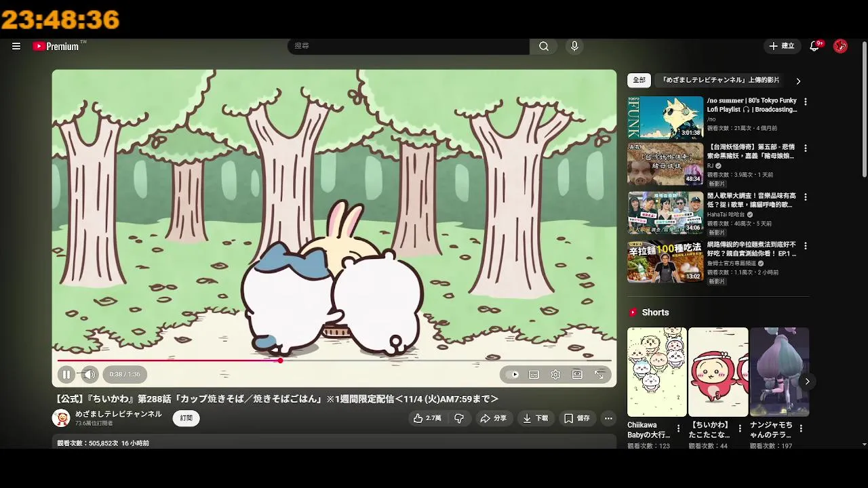The image size is (868, 488).
Task: Open the account avatar menu
Action: coord(840,46)
